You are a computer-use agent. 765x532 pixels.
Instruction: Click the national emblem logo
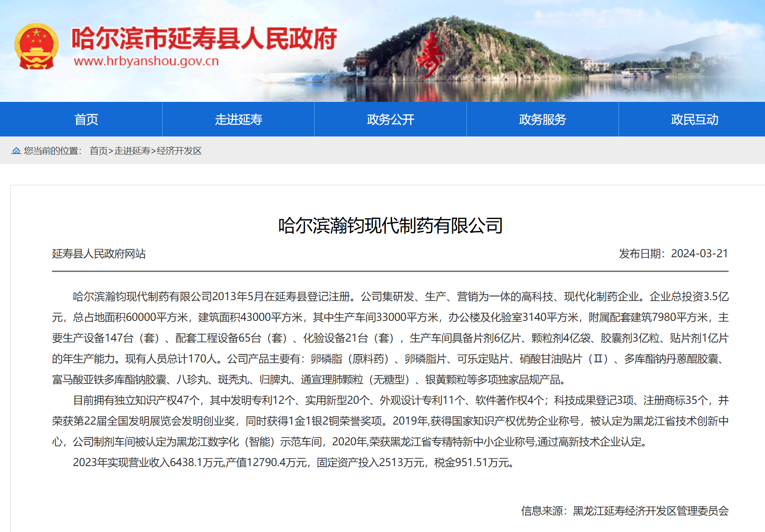coord(36,47)
